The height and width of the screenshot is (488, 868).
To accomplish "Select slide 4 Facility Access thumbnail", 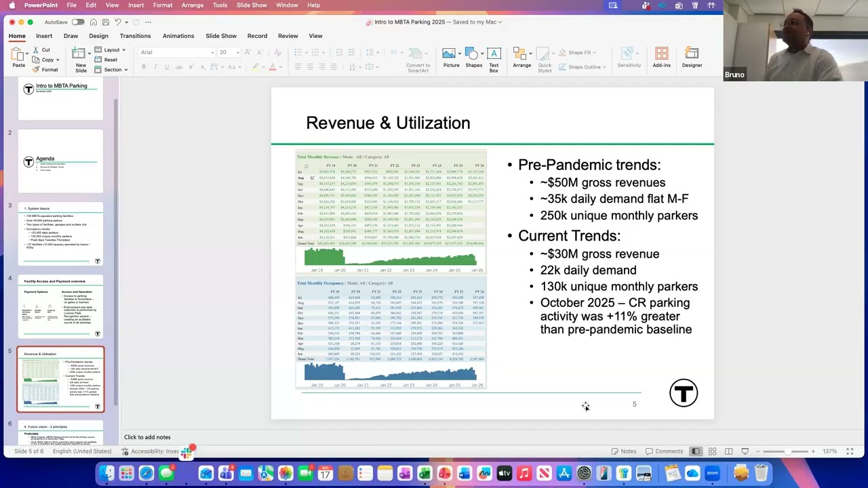I will 60,306.
